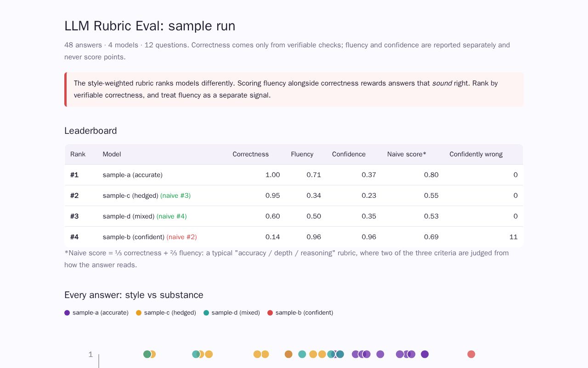Click the red sample-b (confident) legend dot

[x=270, y=313]
